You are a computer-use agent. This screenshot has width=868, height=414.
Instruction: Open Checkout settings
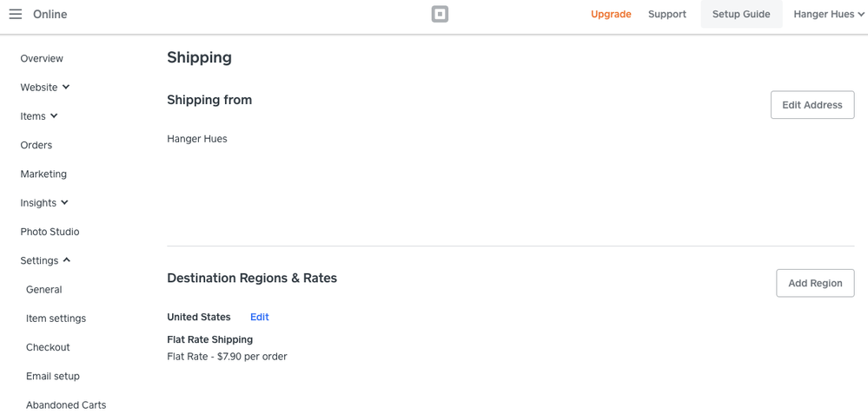point(48,347)
